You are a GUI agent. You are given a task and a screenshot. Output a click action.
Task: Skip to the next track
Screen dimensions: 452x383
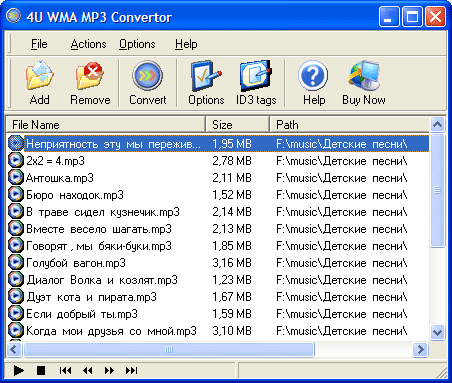click(x=131, y=370)
